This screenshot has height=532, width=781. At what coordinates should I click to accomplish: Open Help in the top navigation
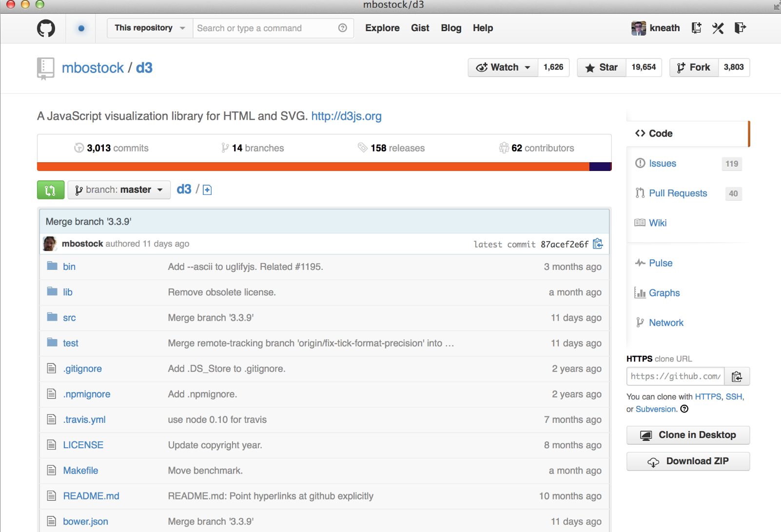(x=483, y=28)
